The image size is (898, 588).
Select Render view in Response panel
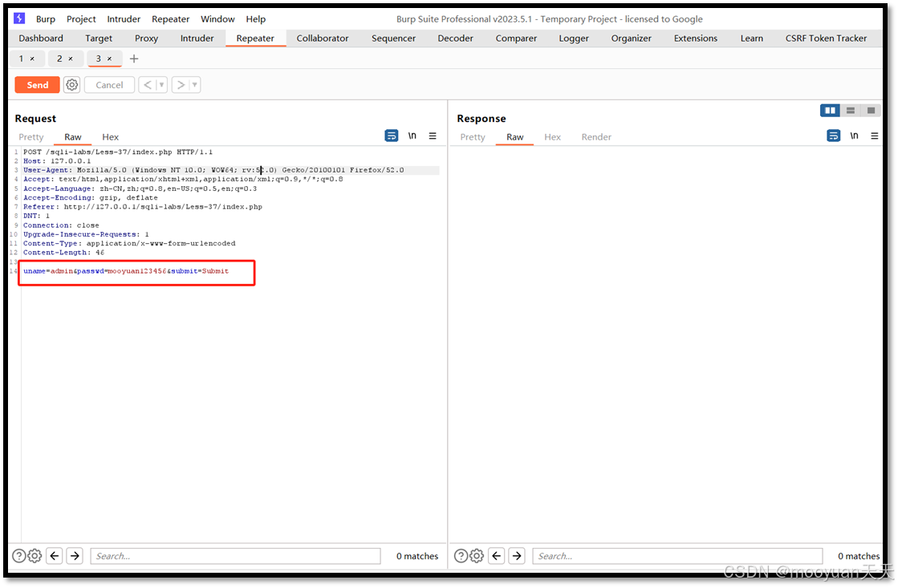(x=596, y=137)
